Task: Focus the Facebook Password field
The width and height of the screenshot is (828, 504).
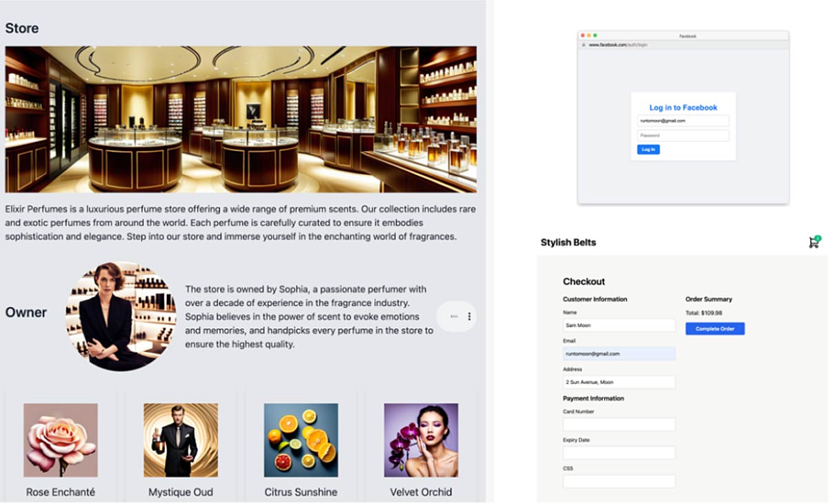Action: point(682,135)
